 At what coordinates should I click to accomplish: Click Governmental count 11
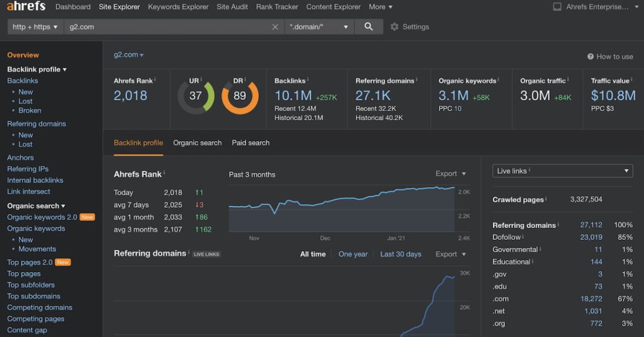[x=598, y=250]
